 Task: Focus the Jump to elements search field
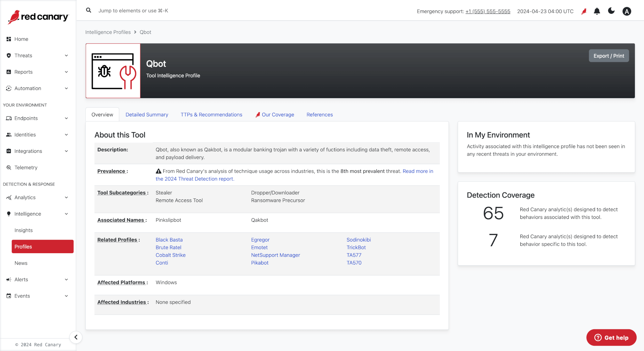tap(133, 11)
